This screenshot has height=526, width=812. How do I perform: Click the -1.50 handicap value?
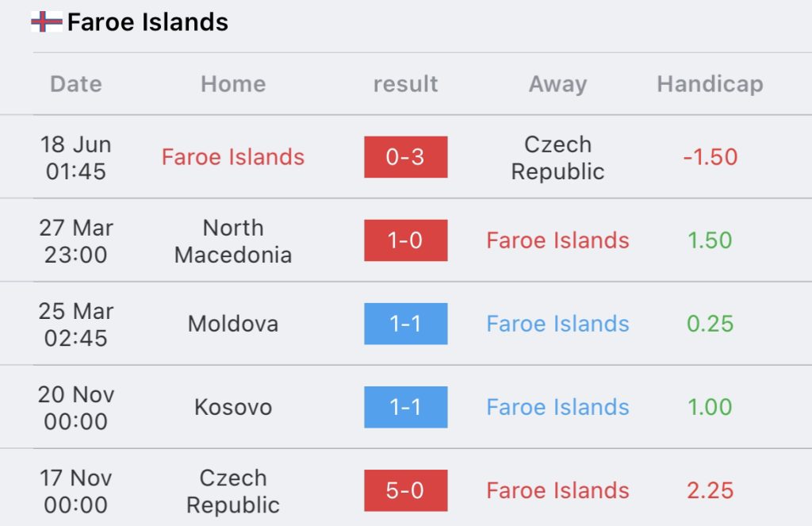click(710, 157)
